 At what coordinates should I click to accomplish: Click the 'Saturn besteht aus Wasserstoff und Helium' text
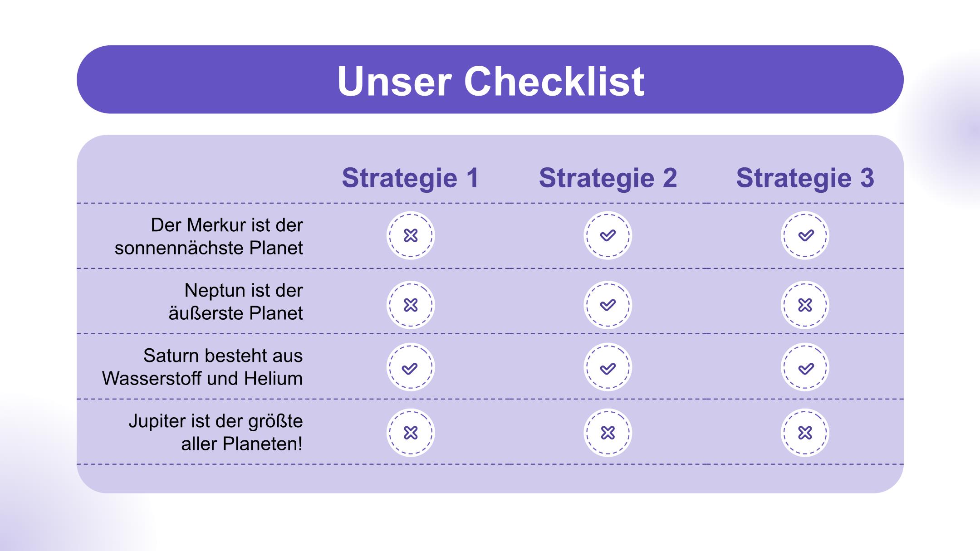(x=202, y=367)
